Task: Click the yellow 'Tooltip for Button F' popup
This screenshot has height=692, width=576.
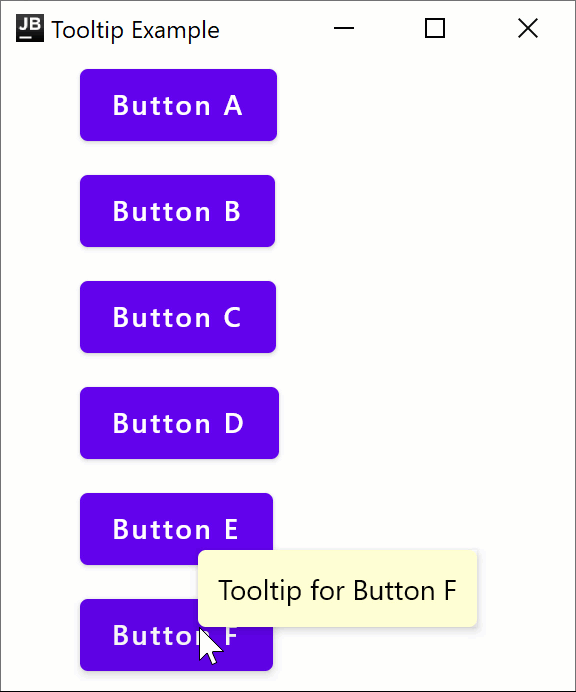Action: coord(338,588)
